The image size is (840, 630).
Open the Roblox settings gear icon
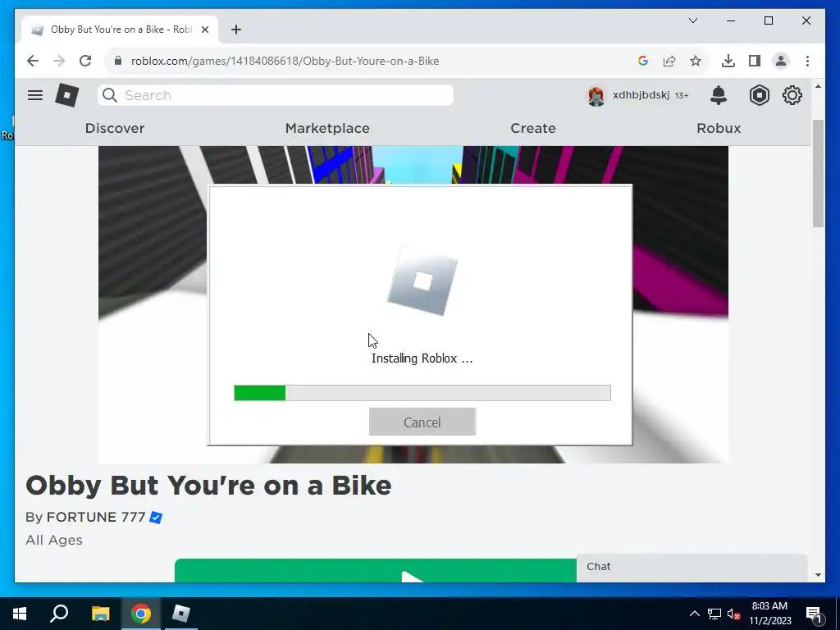point(792,95)
